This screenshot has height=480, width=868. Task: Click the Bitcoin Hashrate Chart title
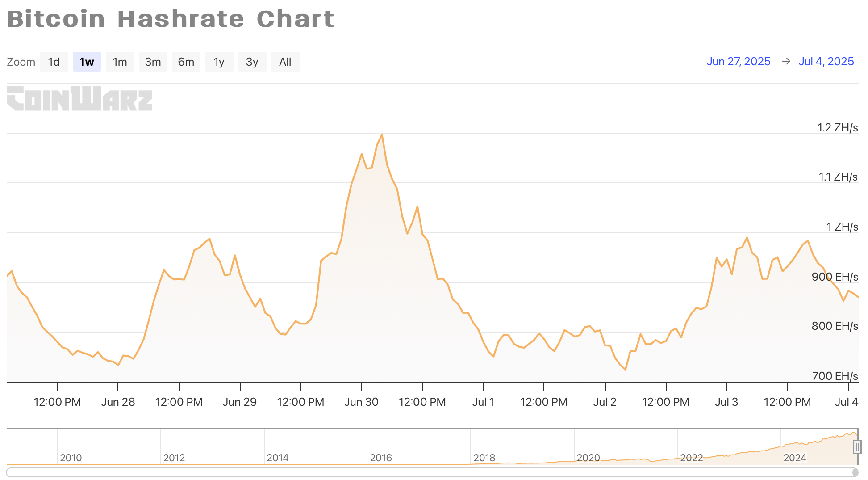[171, 19]
